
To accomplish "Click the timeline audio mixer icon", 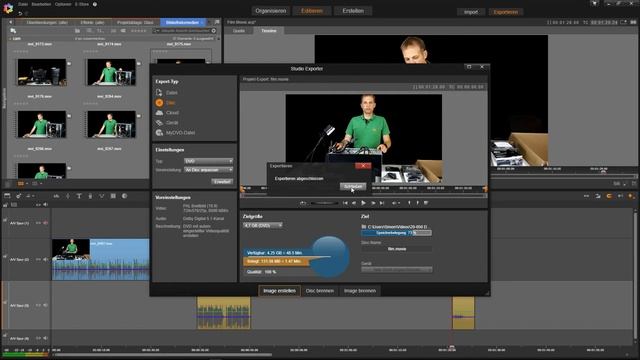I will click(56, 196).
